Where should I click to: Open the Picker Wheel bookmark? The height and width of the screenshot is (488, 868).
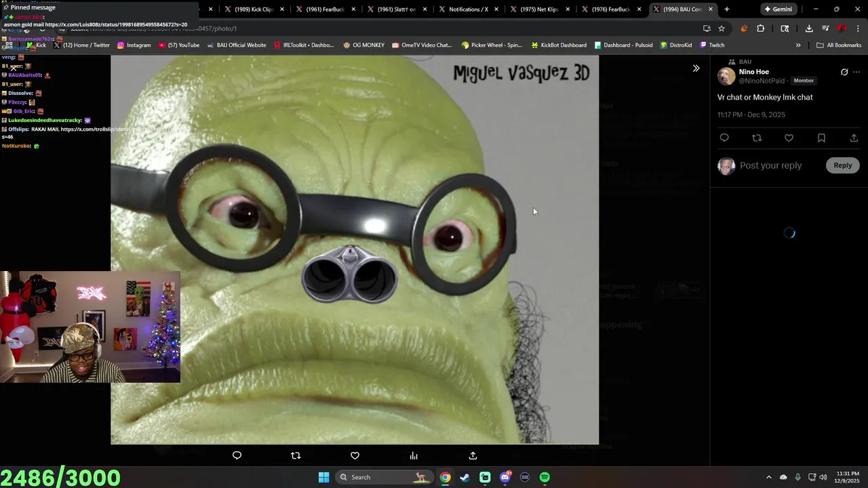coord(492,45)
